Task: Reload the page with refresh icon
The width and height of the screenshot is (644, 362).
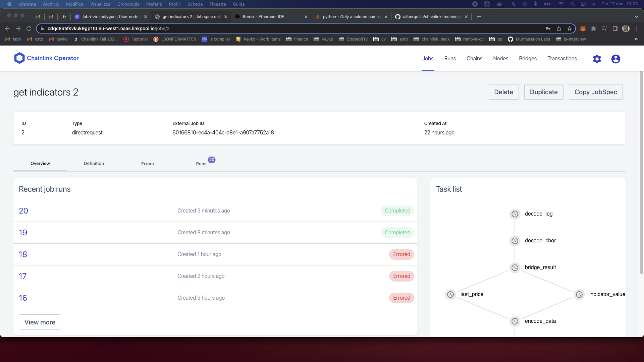Action: (29, 28)
